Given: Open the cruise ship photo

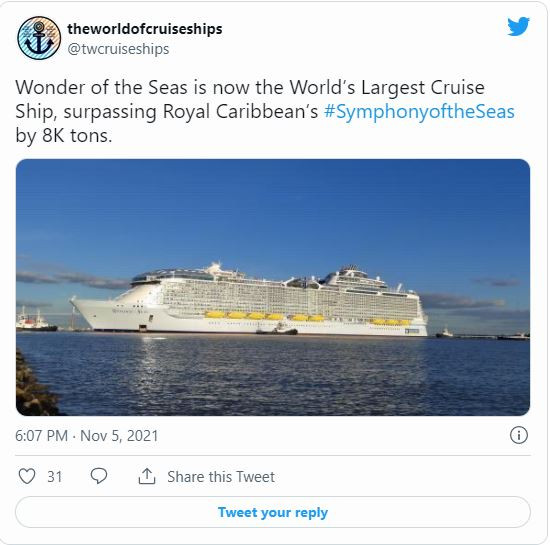Looking at the screenshot, I should (x=273, y=287).
